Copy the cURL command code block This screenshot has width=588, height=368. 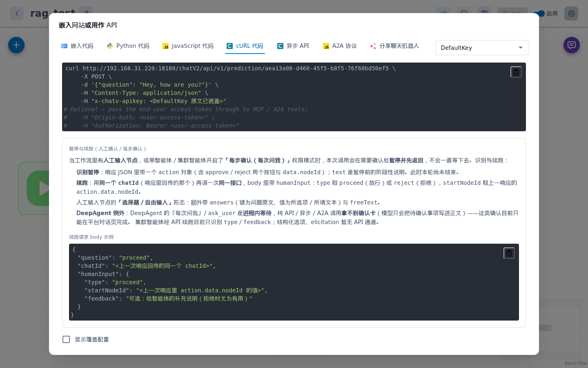[x=516, y=72]
